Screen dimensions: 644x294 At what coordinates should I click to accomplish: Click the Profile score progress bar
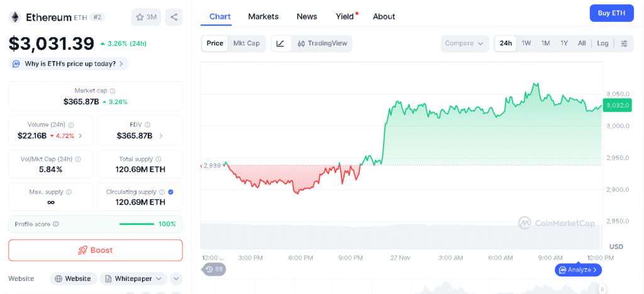click(136, 224)
